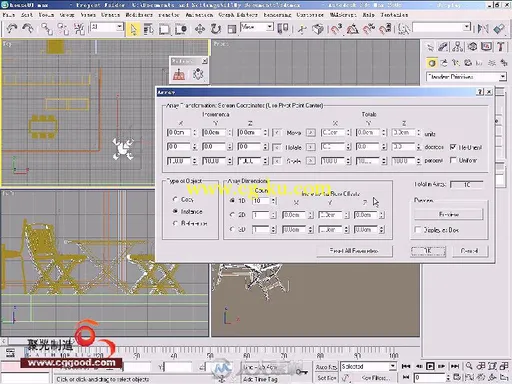Select the Bind to Space Warp tool
512x384 pixels.
[79, 29]
